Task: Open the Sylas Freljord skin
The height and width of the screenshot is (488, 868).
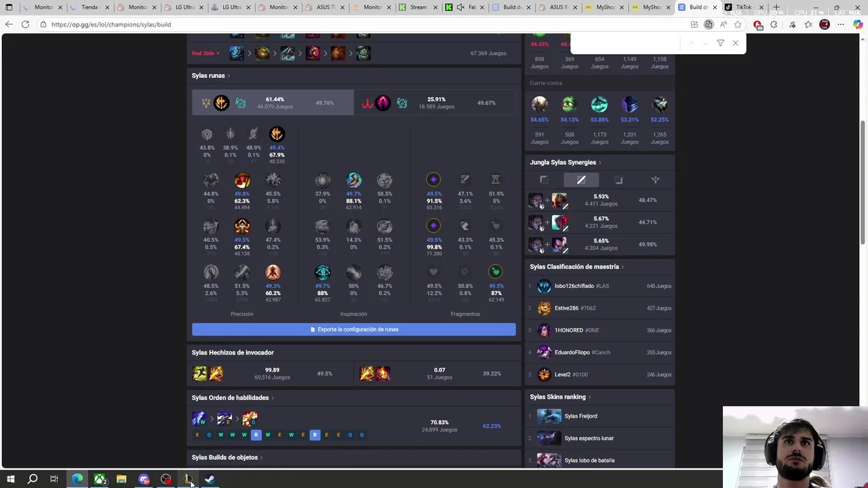Action: click(600, 416)
